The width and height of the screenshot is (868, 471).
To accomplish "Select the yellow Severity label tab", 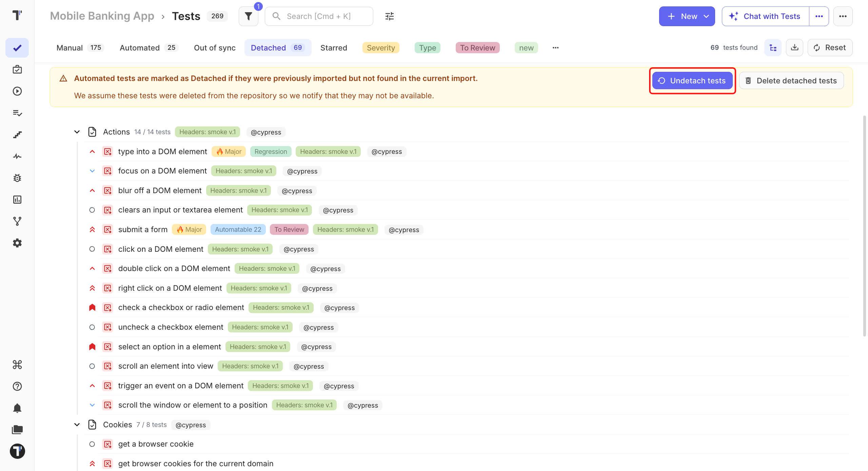I will click(381, 48).
